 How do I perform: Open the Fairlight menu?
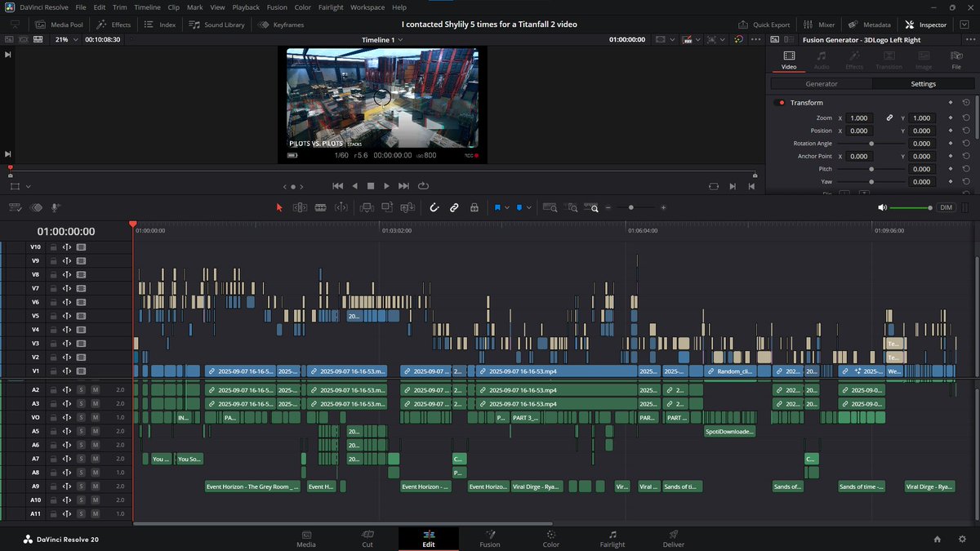coord(330,7)
